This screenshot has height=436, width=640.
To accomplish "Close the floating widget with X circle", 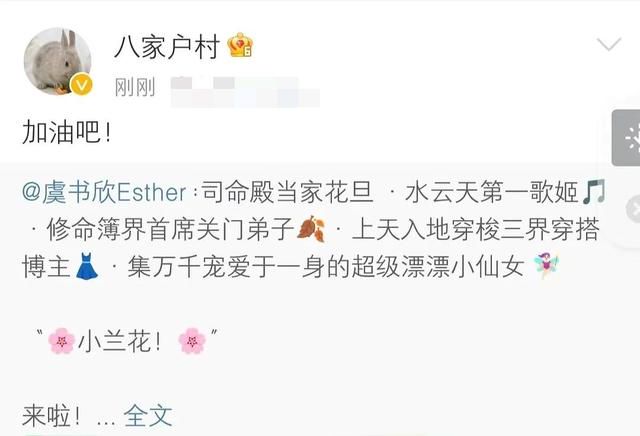I will click(633, 209).
